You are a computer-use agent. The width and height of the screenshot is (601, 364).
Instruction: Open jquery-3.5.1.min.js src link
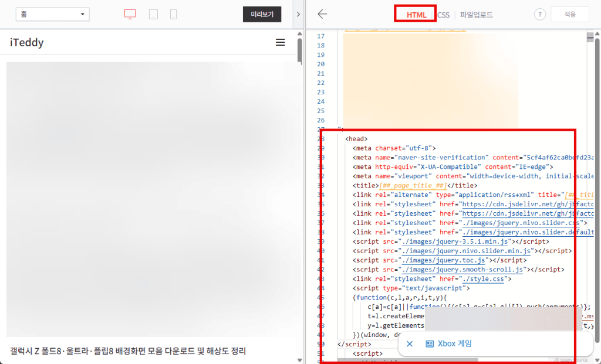(x=455, y=241)
